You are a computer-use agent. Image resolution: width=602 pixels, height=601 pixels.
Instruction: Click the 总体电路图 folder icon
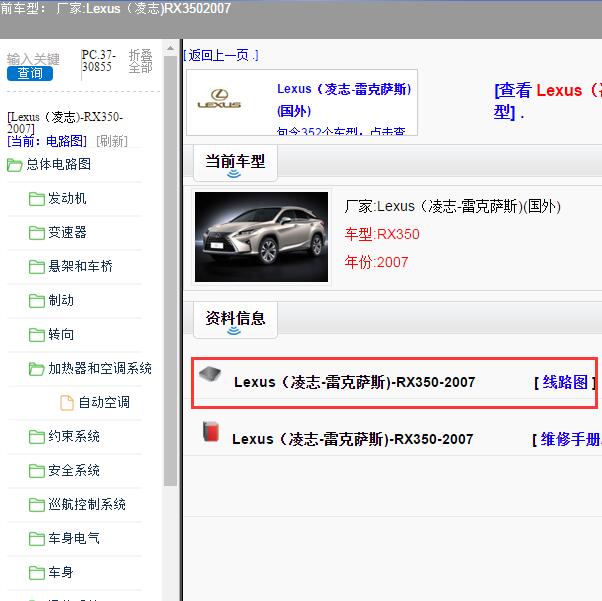pos(15,165)
